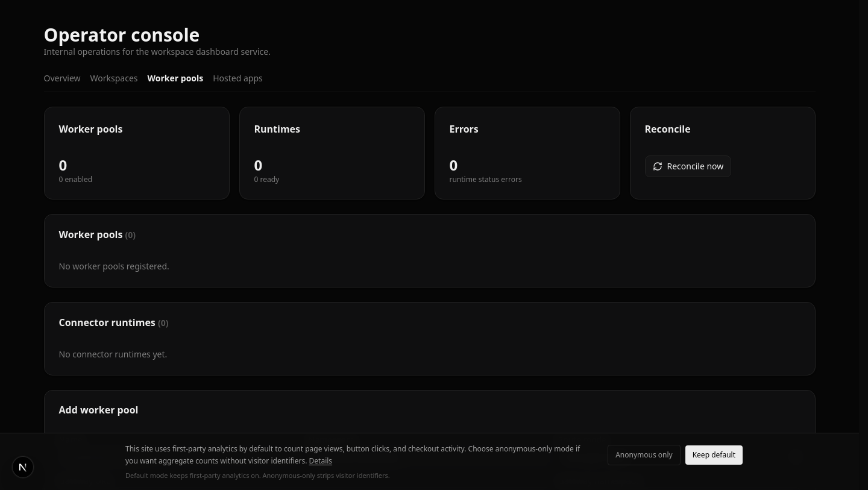Click Keep default in analytics banner

point(714,455)
